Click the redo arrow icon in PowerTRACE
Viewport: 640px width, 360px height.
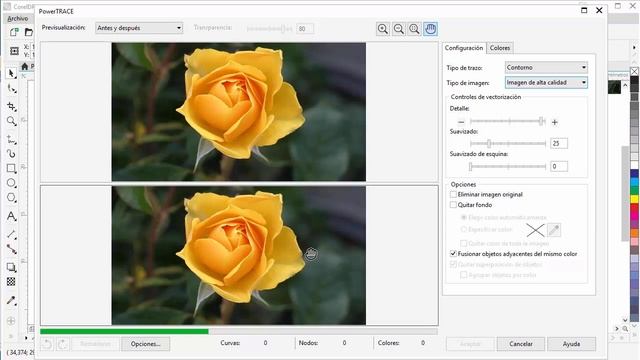click(x=62, y=344)
